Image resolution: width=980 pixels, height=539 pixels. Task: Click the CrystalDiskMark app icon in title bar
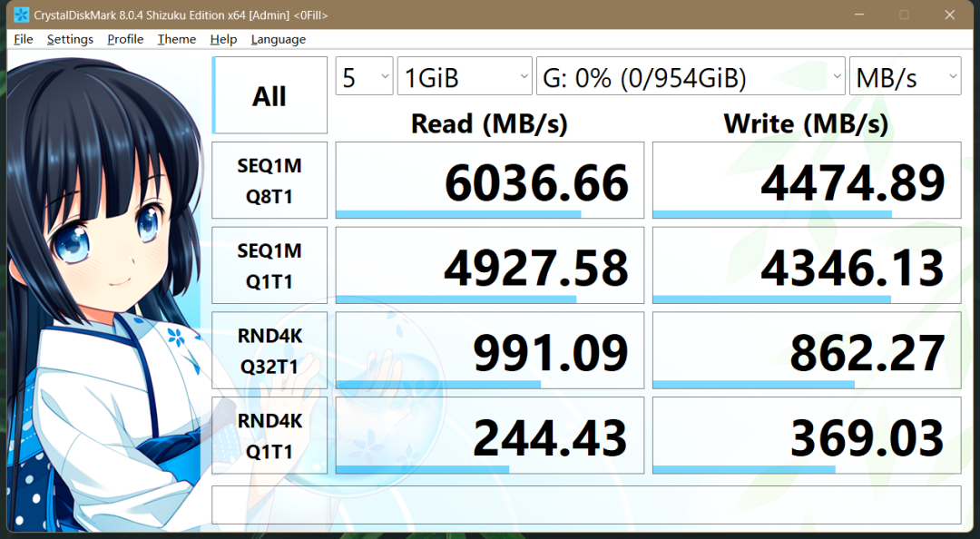click(21, 15)
